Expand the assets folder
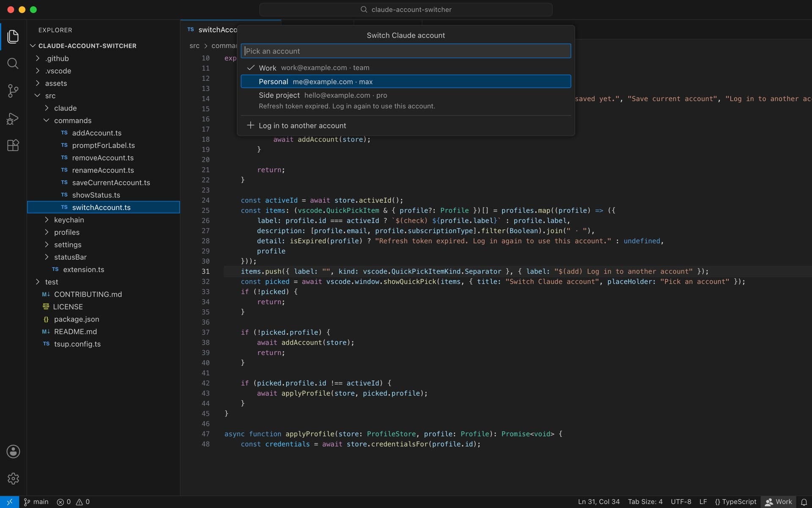The width and height of the screenshot is (812, 508). click(x=103, y=83)
